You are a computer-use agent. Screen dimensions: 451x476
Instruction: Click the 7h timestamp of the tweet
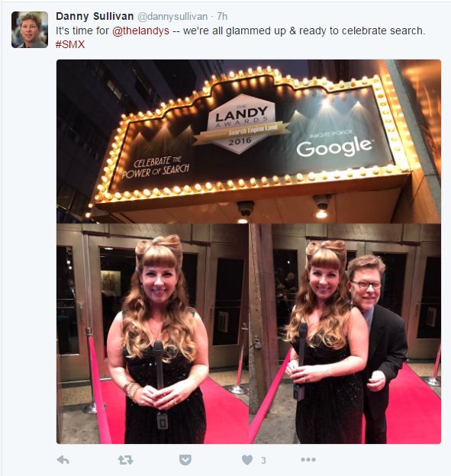(222, 16)
